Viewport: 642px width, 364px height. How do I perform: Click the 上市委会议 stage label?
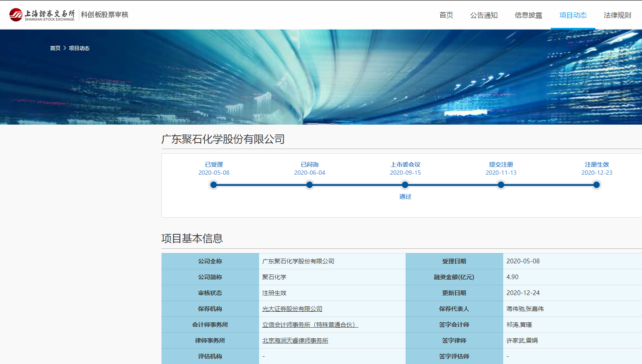click(x=405, y=164)
